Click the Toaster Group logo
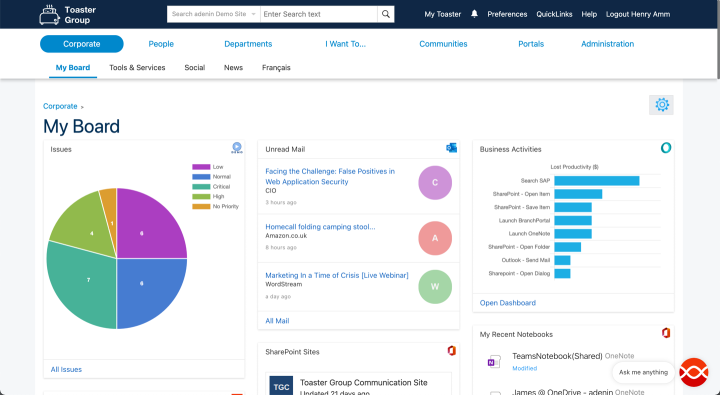 click(68, 15)
